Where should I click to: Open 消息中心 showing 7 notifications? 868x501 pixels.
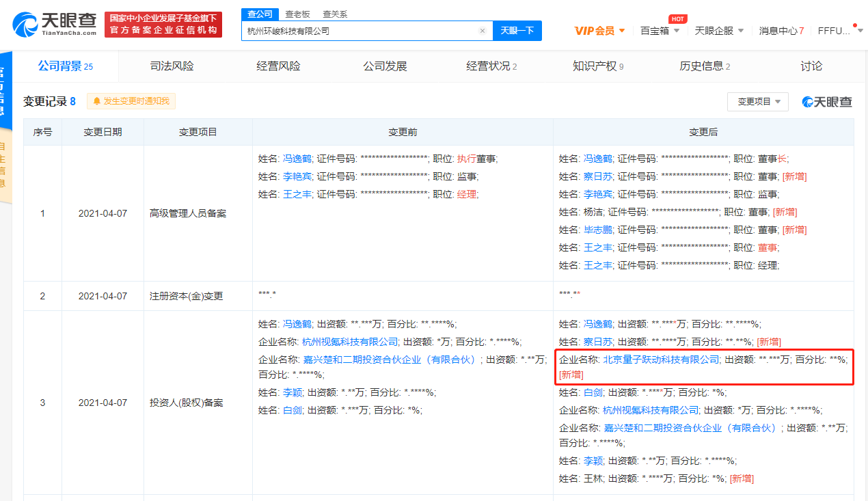pyautogui.click(x=781, y=31)
